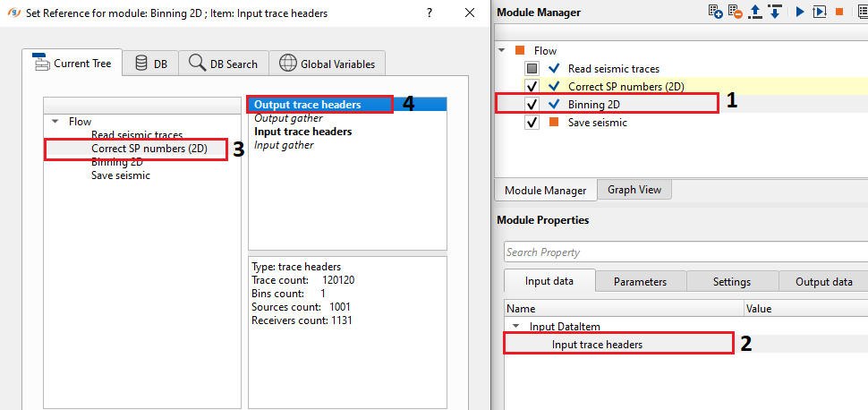Click the add module icon
Screen dimensions: 868x410
pos(715,12)
